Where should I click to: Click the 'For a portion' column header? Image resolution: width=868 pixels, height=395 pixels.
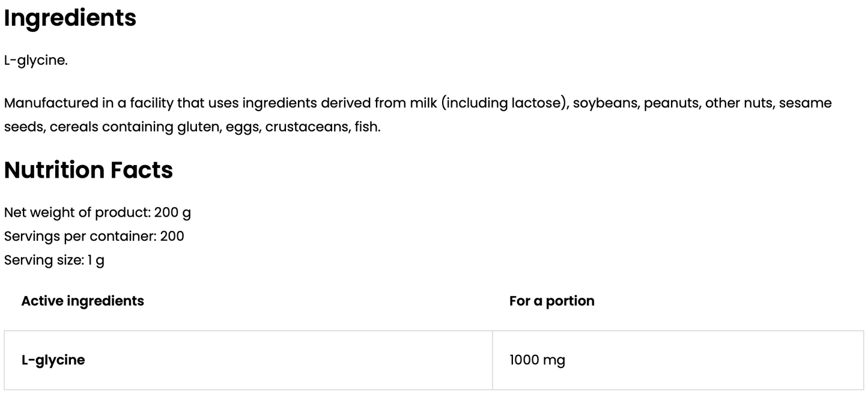pos(551,301)
